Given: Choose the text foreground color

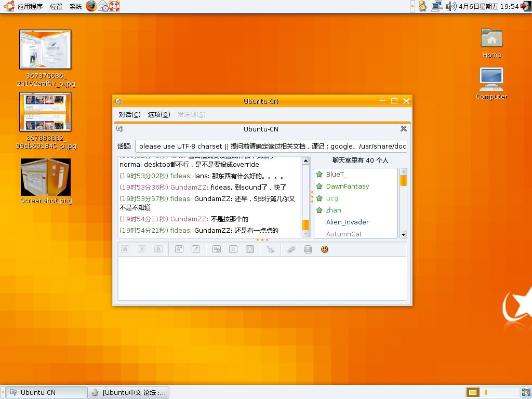Looking at the screenshot, I should tap(233, 249).
